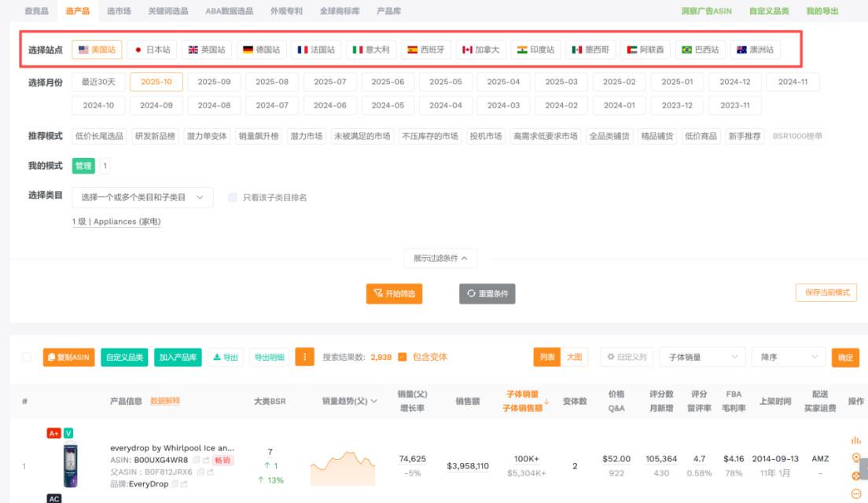Viewport: 868px width, 503px height.
Task: Choose the 德国站 flag site
Action: click(262, 50)
